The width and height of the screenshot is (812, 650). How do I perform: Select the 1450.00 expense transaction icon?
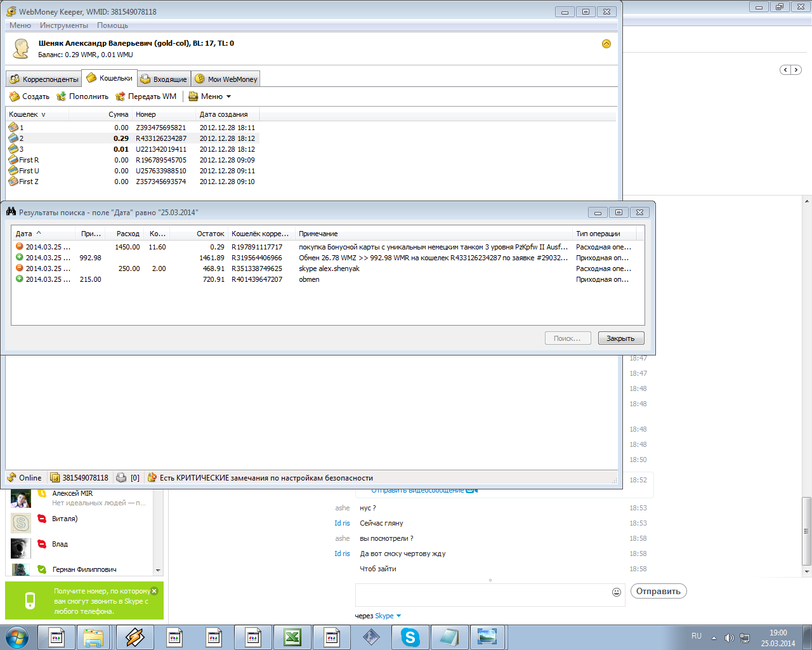20,246
